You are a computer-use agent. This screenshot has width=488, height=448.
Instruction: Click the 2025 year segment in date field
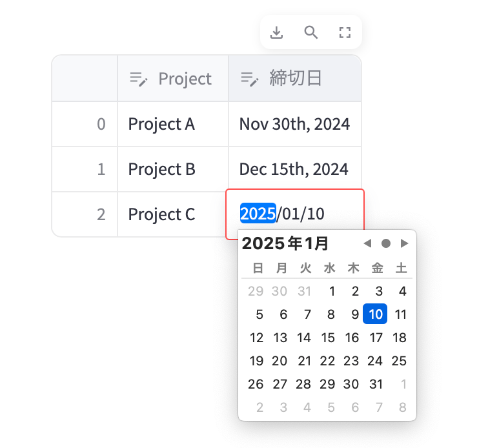[x=258, y=213]
